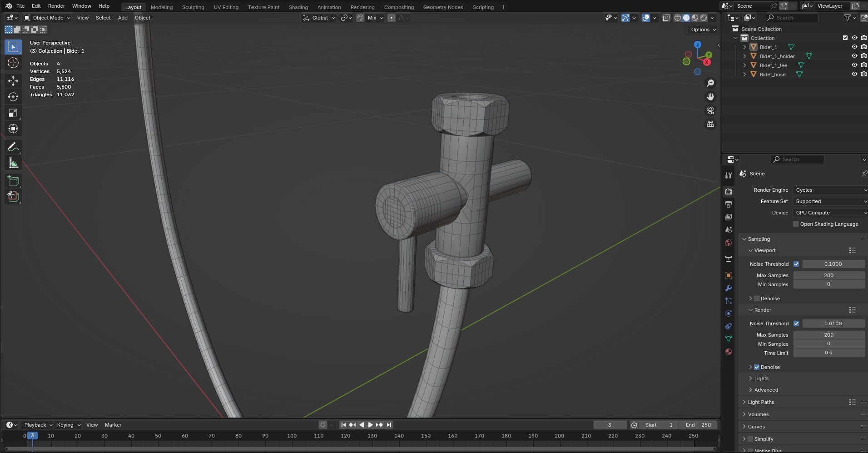The width and height of the screenshot is (868, 453).
Task: Open the Material properties tab
Action: coord(729,352)
